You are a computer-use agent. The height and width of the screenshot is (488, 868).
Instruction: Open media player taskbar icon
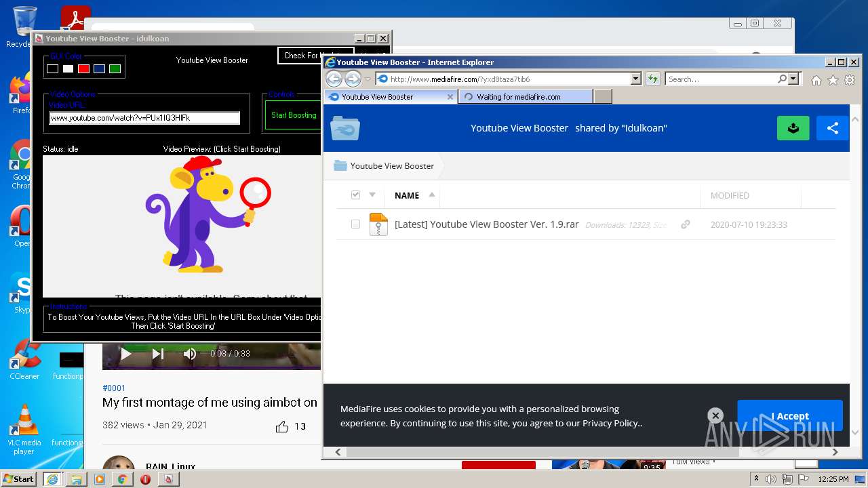(x=100, y=479)
